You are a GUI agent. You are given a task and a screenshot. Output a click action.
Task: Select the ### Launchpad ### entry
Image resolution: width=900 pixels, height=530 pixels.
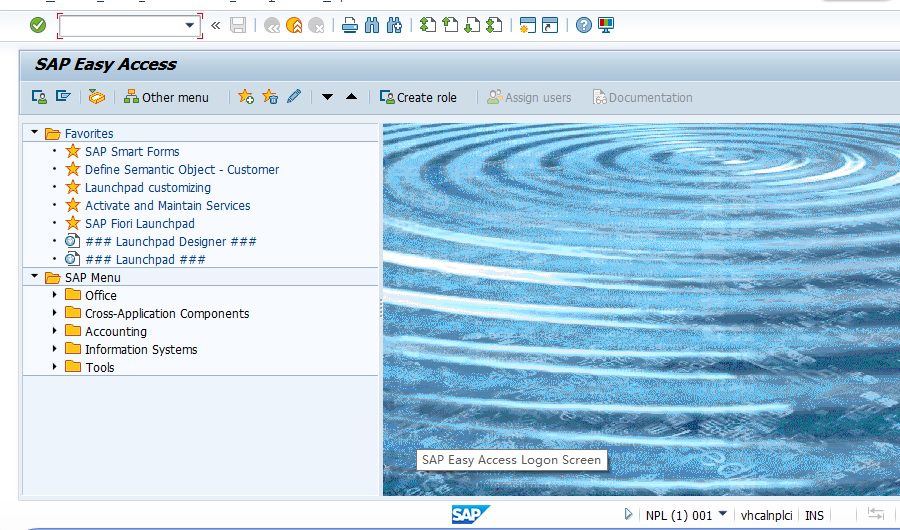pyautogui.click(x=145, y=260)
